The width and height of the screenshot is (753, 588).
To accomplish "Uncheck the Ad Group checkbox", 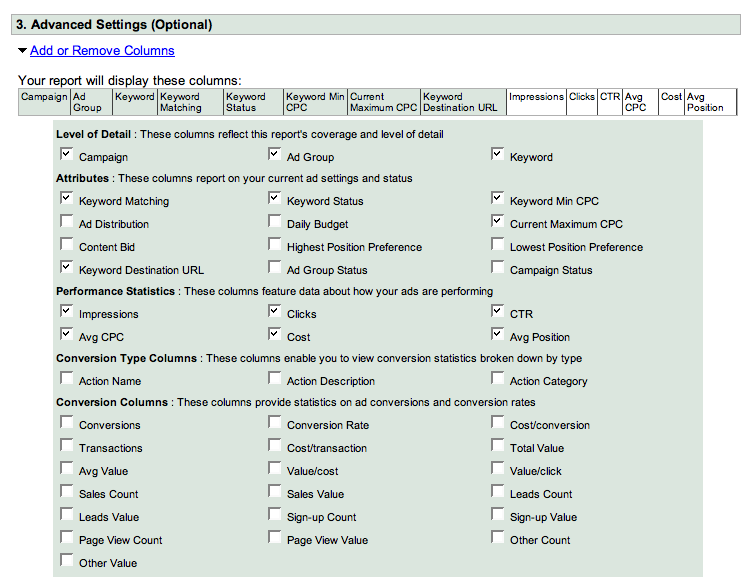I will [275, 155].
